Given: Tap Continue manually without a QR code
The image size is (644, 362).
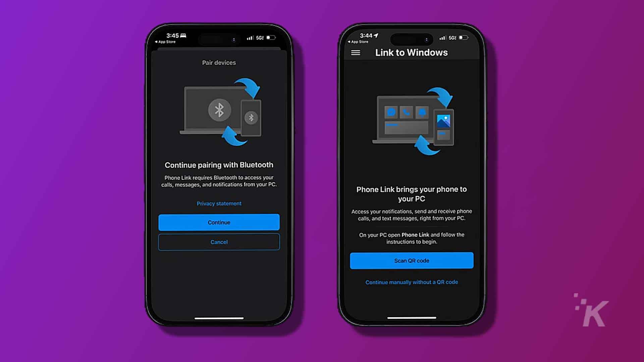Looking at the screenshot, I should 411,282.
